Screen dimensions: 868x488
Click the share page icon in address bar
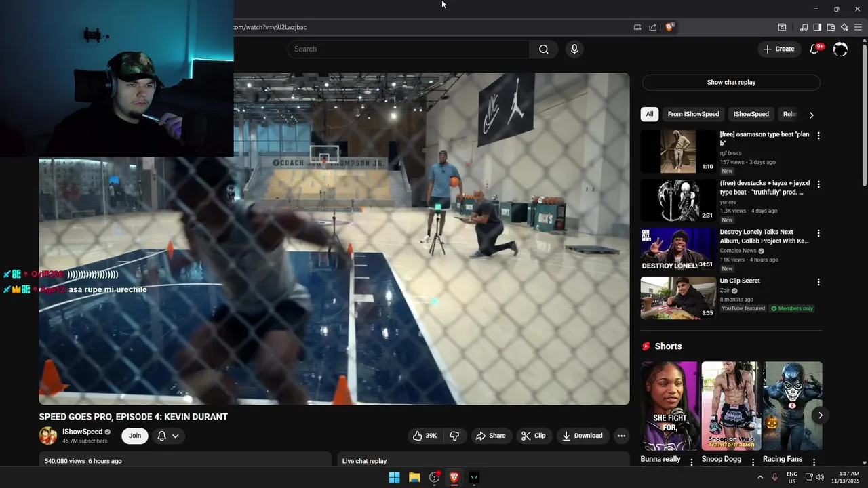(652, 27)
